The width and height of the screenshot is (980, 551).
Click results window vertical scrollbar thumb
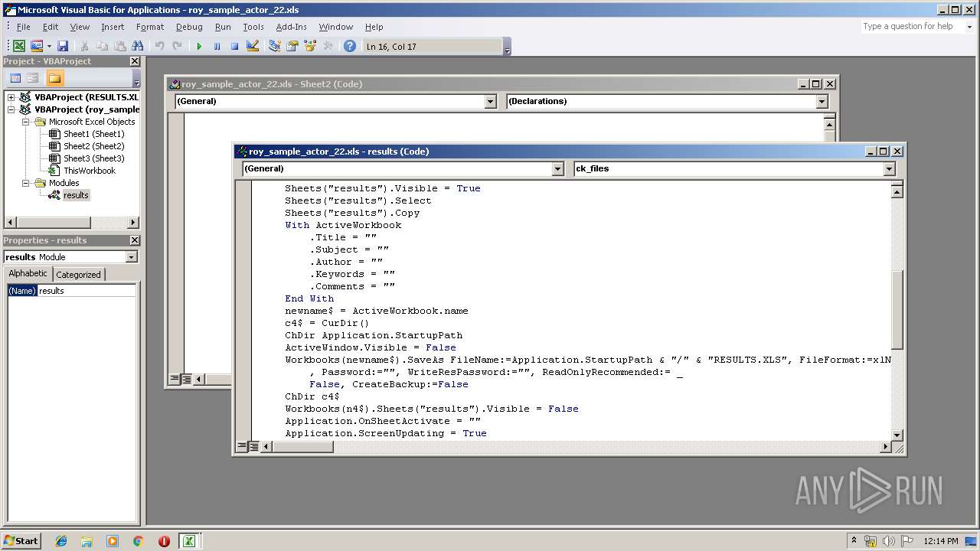[897, 311]
